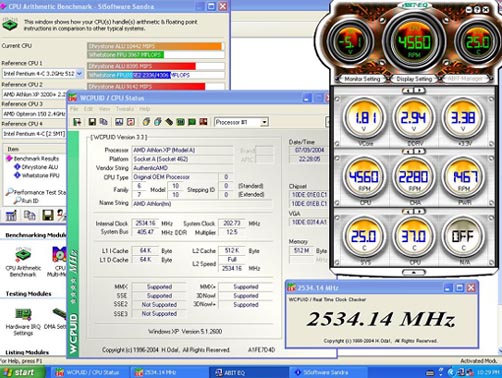Click the Monitor Setting button
Image resolution: width=502 pixels, height=378 pixels.
(362, 79)
